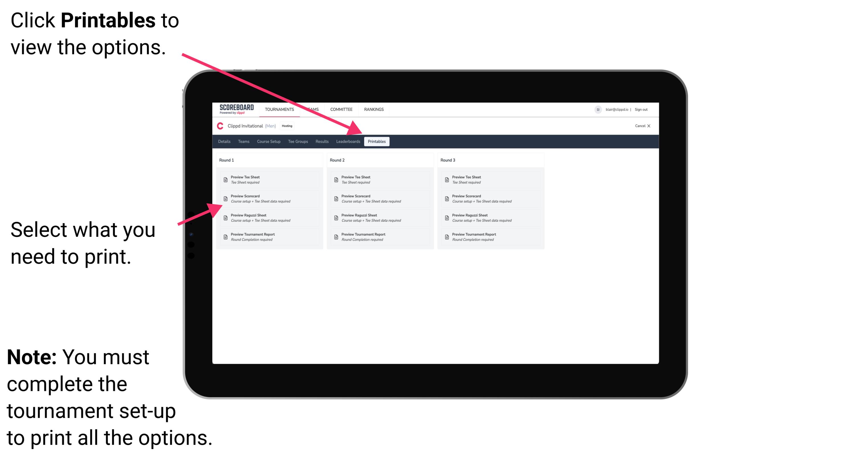868x467 pixels.
Task: Click the Printables tab
Action: click(x=376, y=142)
